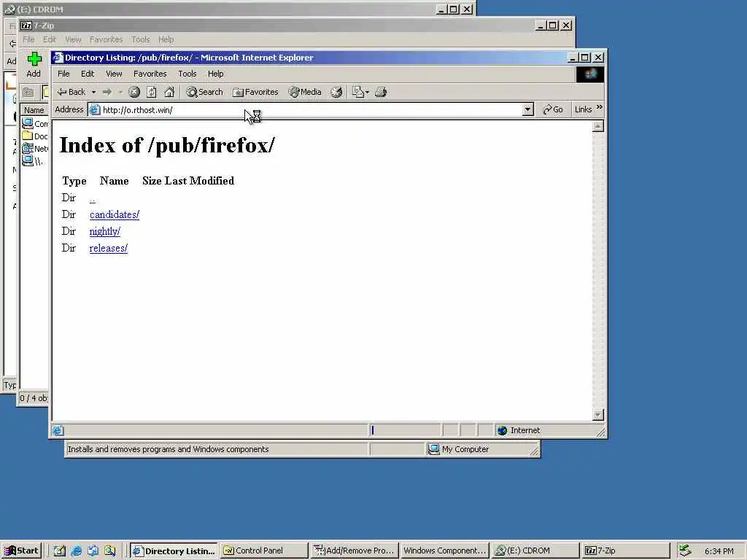Open the Start menu
747x560 pixels.
point(22,551)
